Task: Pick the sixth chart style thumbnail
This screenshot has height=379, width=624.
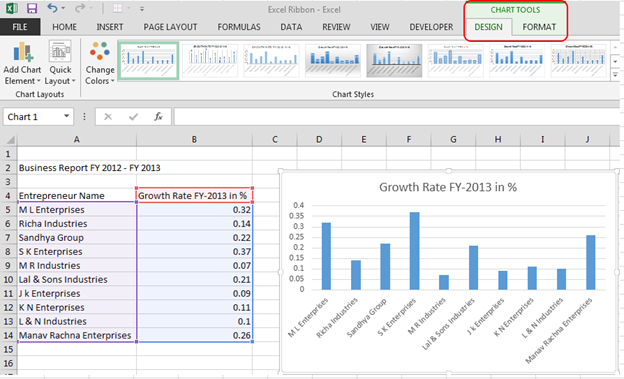Action: [x=456, y=61]
